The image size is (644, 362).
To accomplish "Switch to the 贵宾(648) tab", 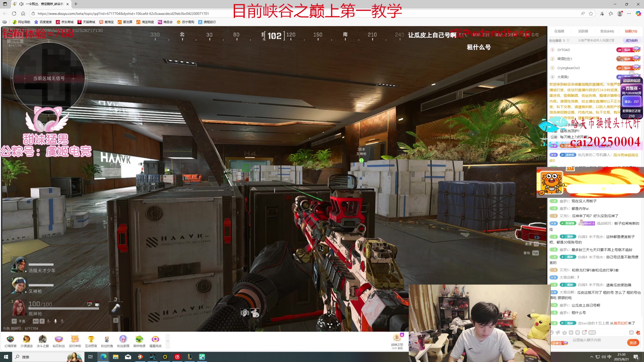I will point(607,31).
